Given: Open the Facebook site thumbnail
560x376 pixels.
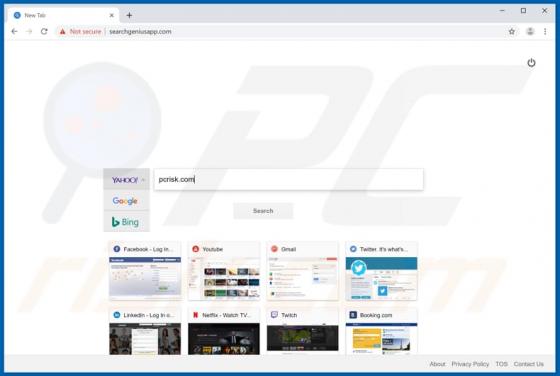Looking at the screenshot, I should coord(145,278).
